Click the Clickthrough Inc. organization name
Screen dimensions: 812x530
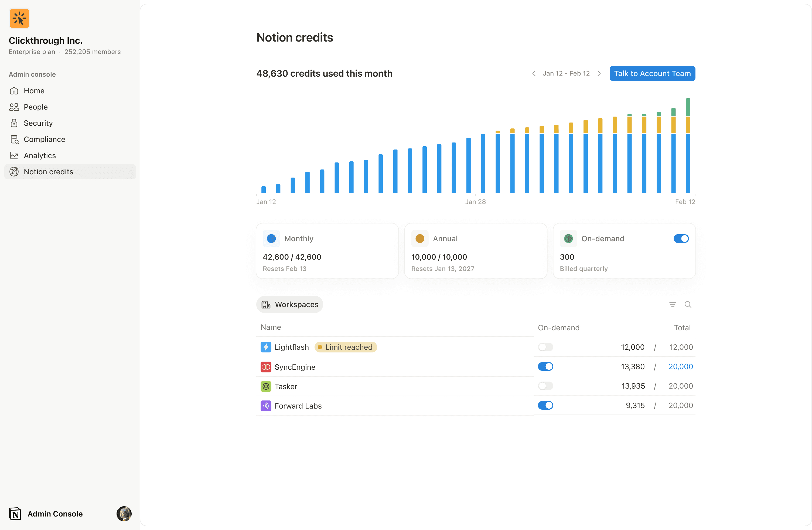(46, 40)
